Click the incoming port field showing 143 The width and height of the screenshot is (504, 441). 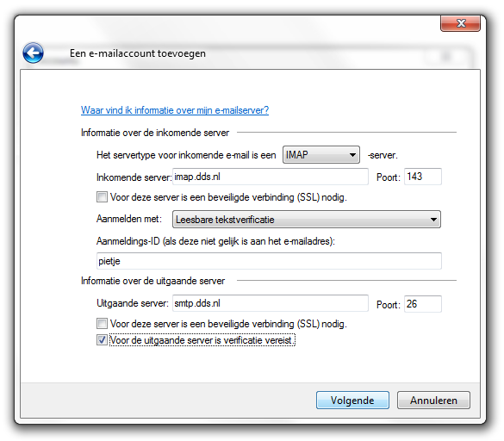423,177
